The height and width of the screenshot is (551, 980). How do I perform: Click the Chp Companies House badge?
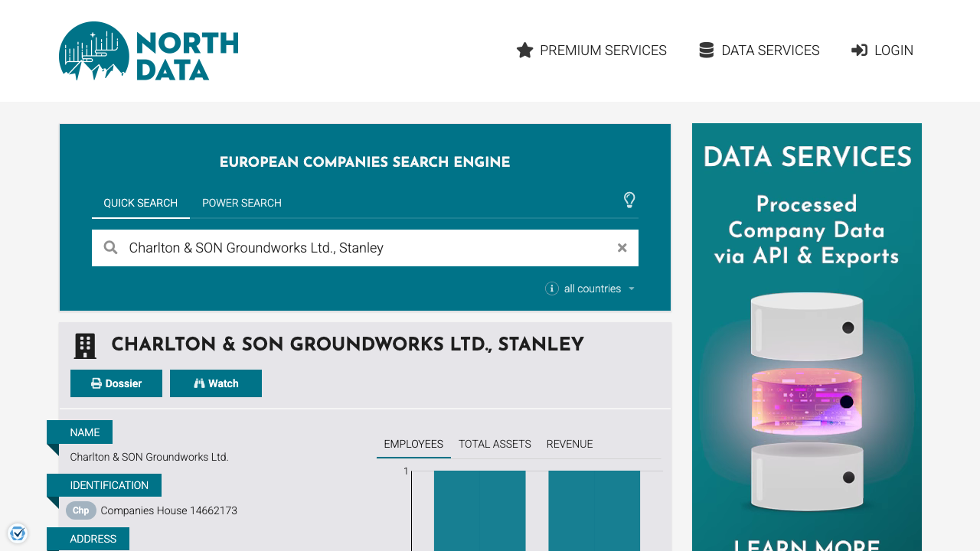(x=80, y=510)
